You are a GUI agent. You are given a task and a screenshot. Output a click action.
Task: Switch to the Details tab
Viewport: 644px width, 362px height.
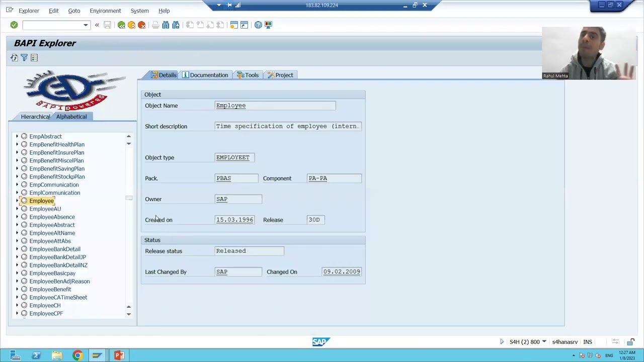coord(164,75)
